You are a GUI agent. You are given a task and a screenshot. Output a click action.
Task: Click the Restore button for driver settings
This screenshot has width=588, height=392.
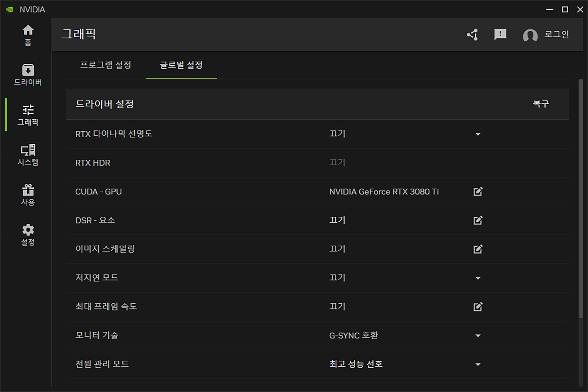pyautogui.click(x=541, y=104)
